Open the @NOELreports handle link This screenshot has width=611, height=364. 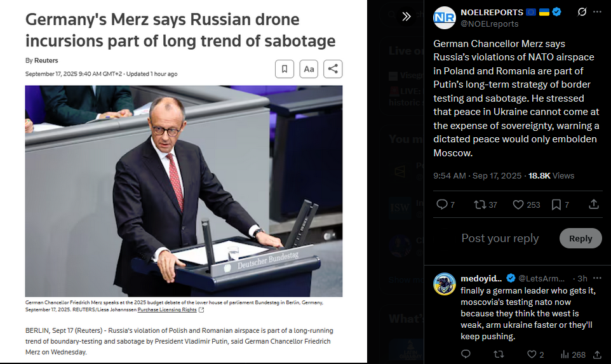(490, 24)
